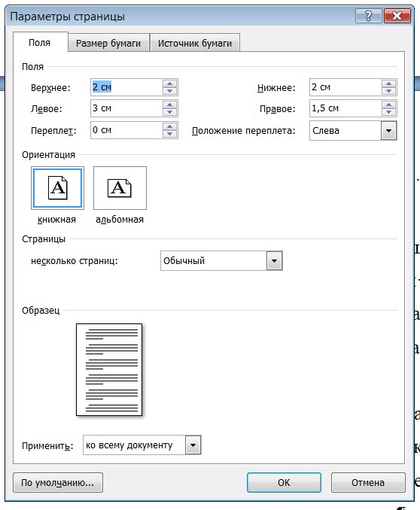Select landscape orientation альбомная icon
The height and width of the screenshot is (510, 420).
click(120, 188)
